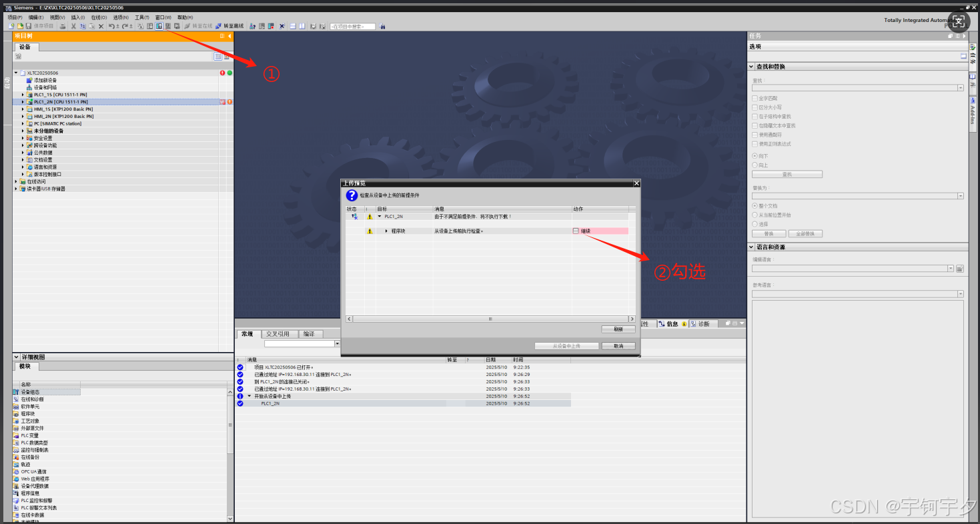Click the Accessible devices icon in toolbar
Image resolution: width=980 pixels, height=524 pixels.
[252, 26]
